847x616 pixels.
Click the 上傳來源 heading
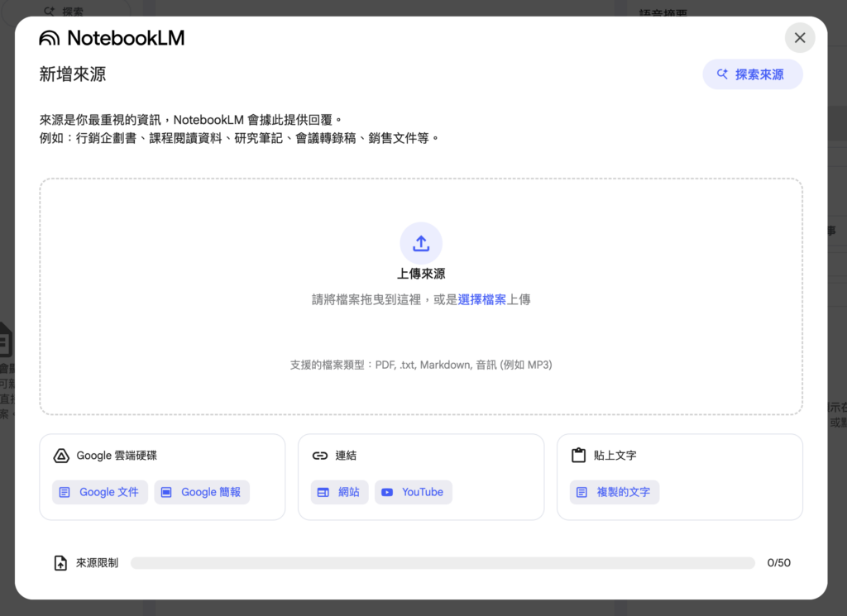pyautogui.click(x=421, y=274)
